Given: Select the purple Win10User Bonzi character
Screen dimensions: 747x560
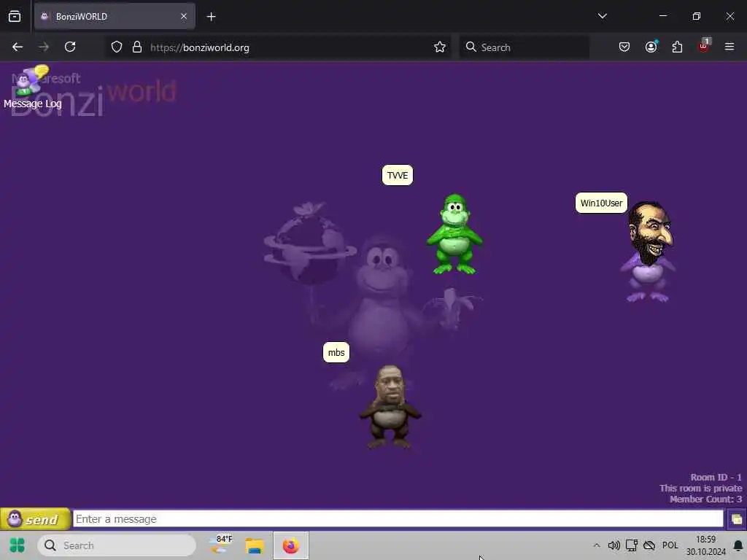Looking at the screenshot, I should (x=649, y=252).
